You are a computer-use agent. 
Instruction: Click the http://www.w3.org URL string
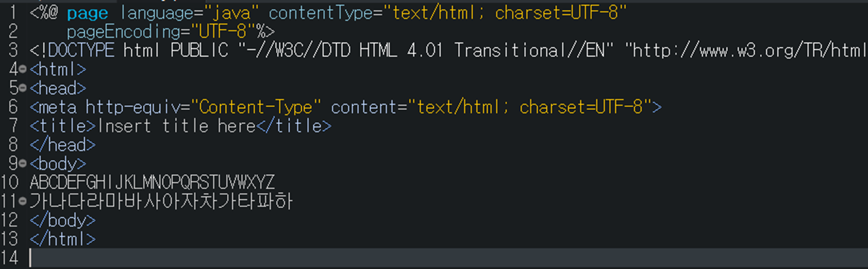coord(749,51)
